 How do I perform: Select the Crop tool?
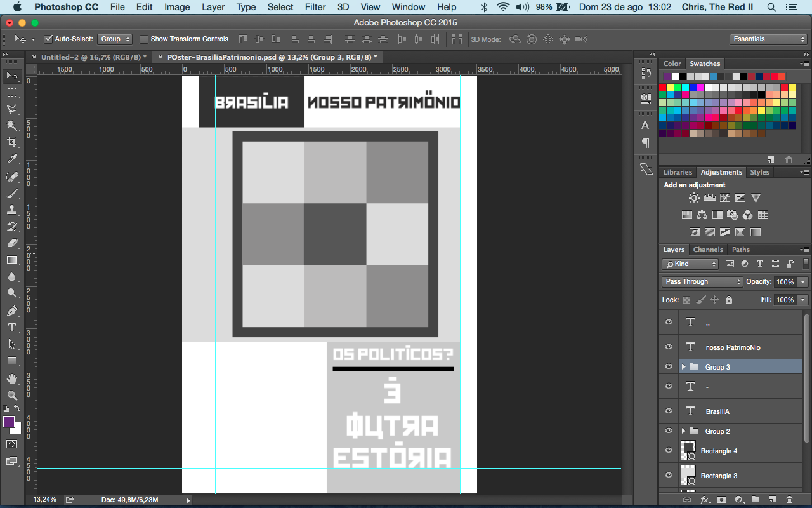point(12,142)
